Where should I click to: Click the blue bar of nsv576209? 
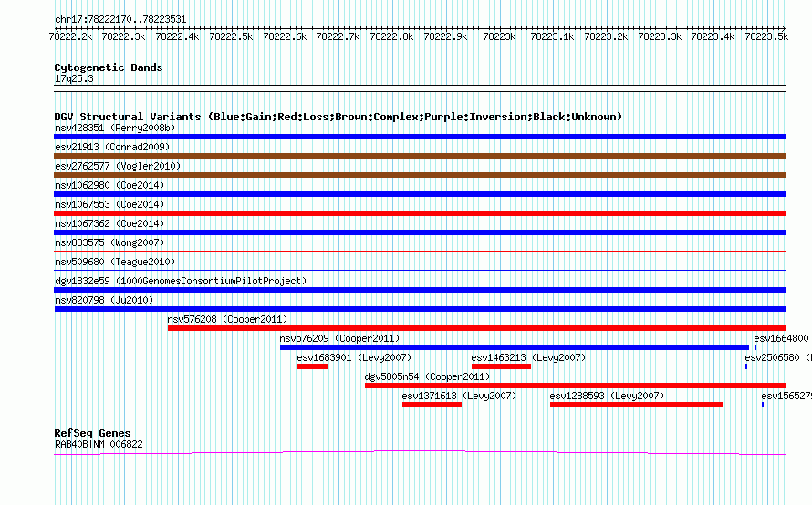point(515,347)
